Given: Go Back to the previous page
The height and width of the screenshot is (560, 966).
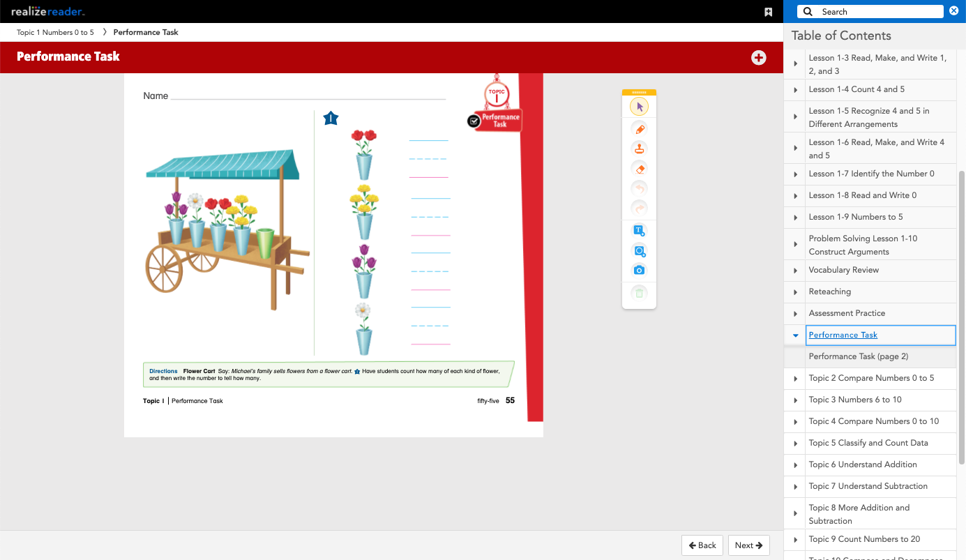Looking at the screenshot, I should tap(702, 545).
